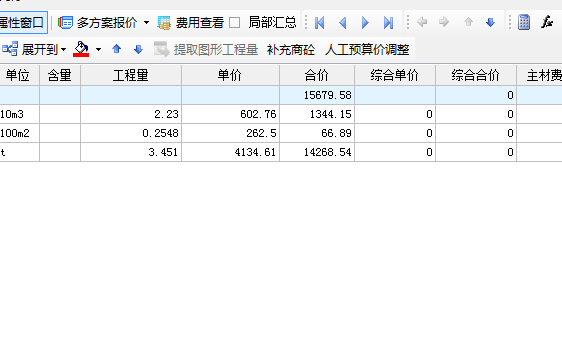Select the 工程量 column header
562x363 pixels.
[131, 75]
